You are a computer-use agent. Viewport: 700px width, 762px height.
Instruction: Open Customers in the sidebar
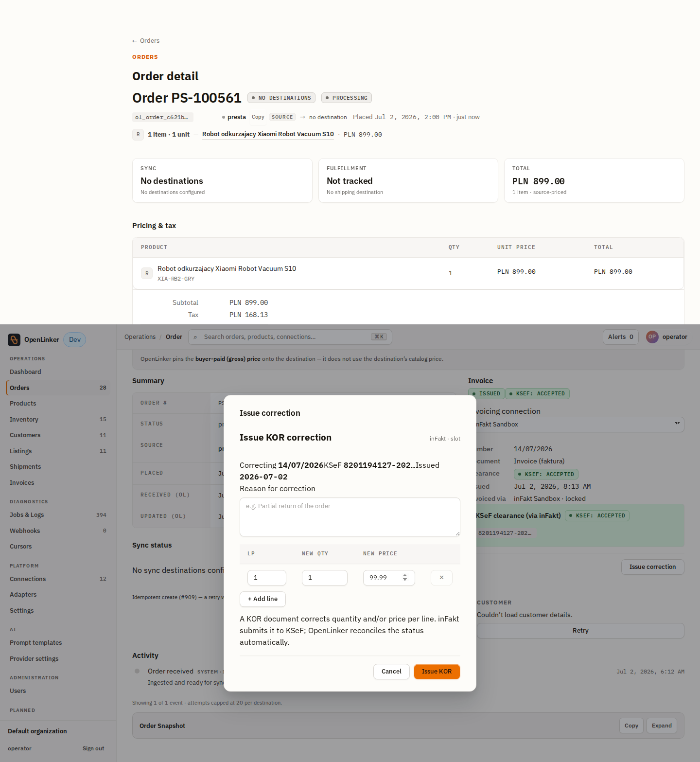[58, 435]
